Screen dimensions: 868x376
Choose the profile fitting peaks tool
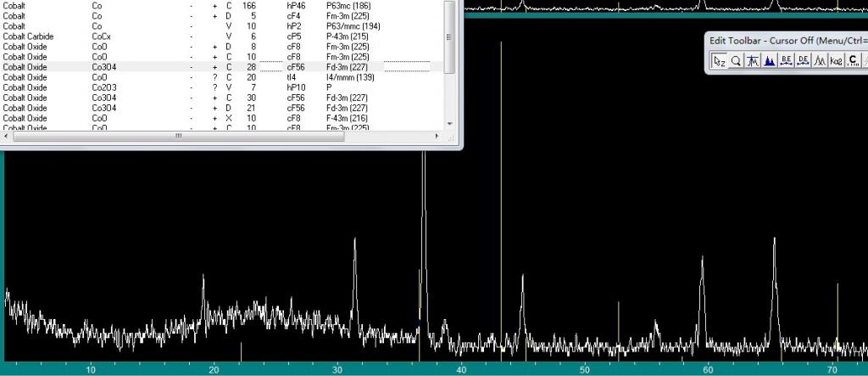click(x=820, y=60)
